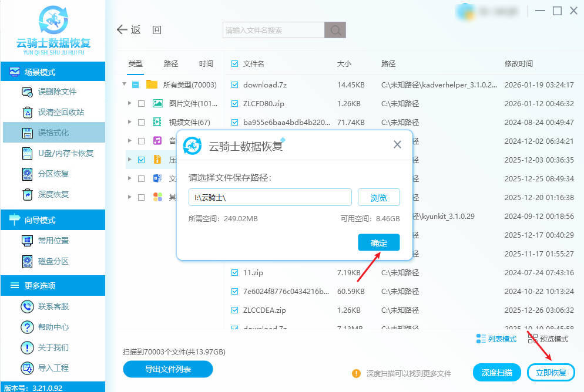Uncheck the download.7z file checkbox
Viewport: 584px width, 392px height.
coord(234,85)
